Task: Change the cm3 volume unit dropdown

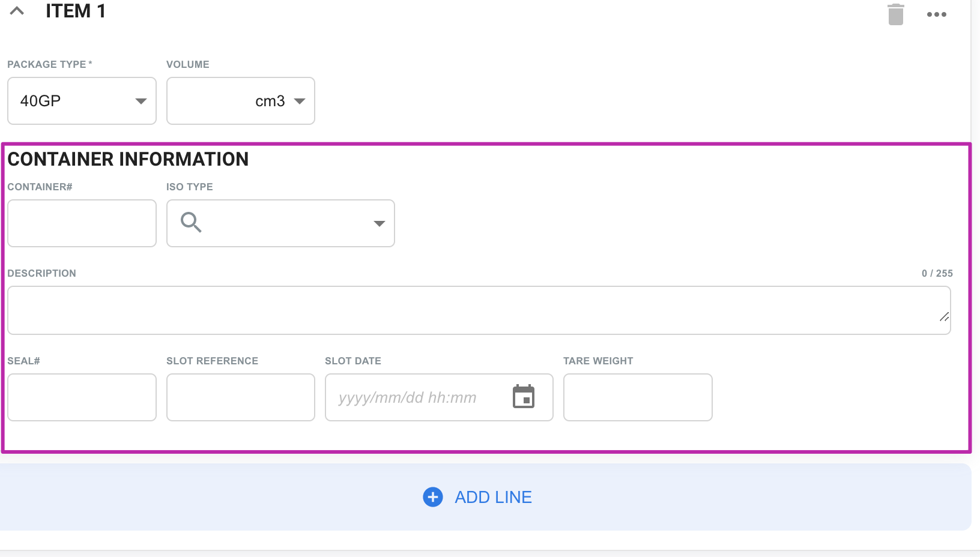Action: coord(281,101)
